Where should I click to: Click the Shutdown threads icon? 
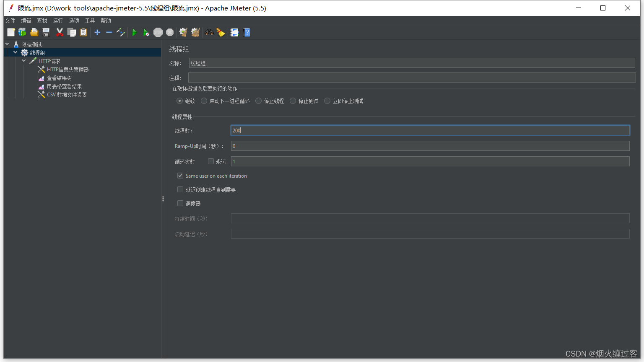pyautogui.click(x=170, y=32)
